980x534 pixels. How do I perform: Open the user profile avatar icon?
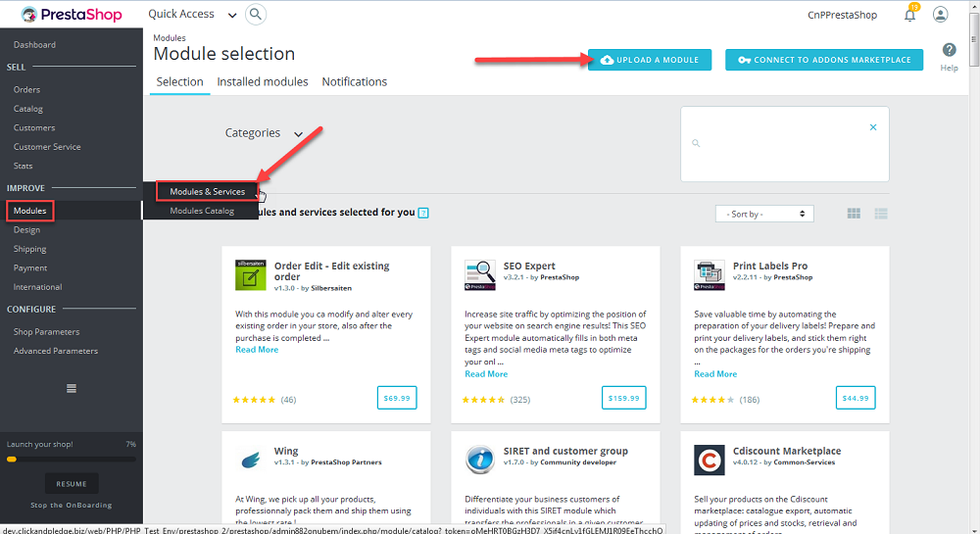pos(940,15)
